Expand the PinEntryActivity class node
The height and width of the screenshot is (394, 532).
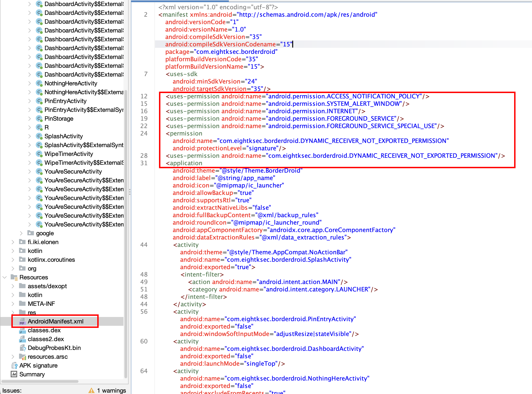[x=29, y=101]
